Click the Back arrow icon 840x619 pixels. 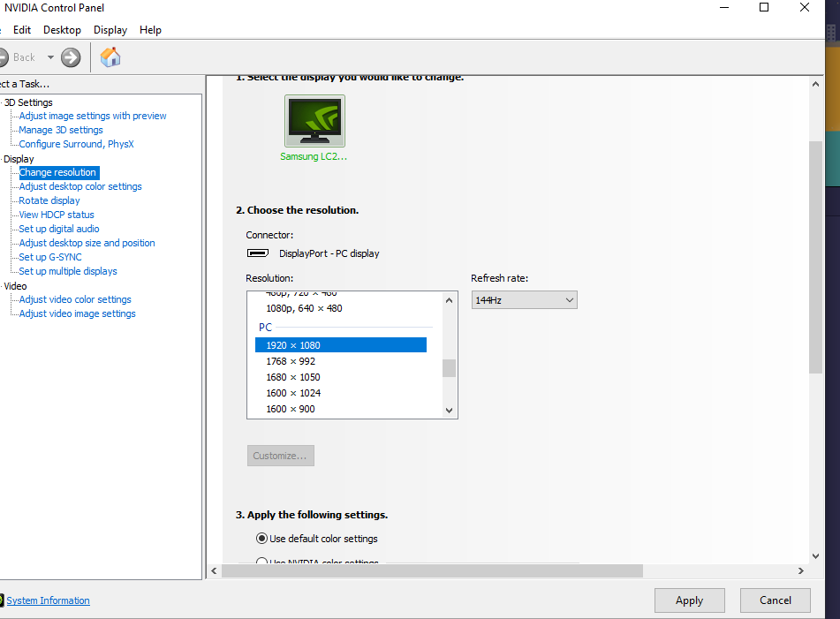(x=4, y=57)
